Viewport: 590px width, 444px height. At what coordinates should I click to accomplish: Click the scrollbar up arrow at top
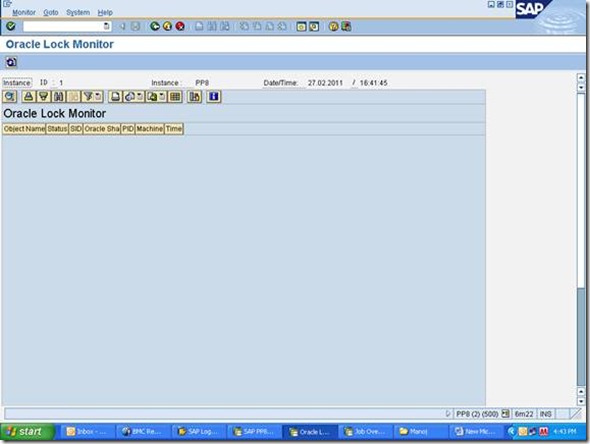tap(581, 78)
